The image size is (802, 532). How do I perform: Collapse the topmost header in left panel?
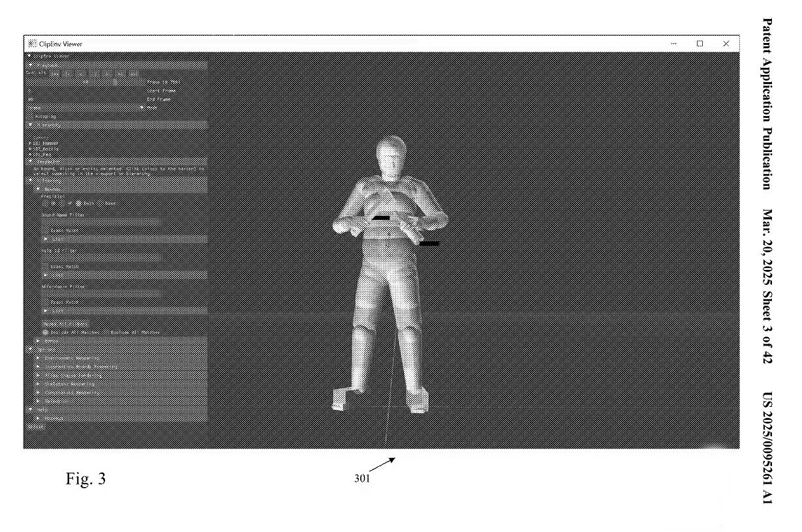point(29,56)
